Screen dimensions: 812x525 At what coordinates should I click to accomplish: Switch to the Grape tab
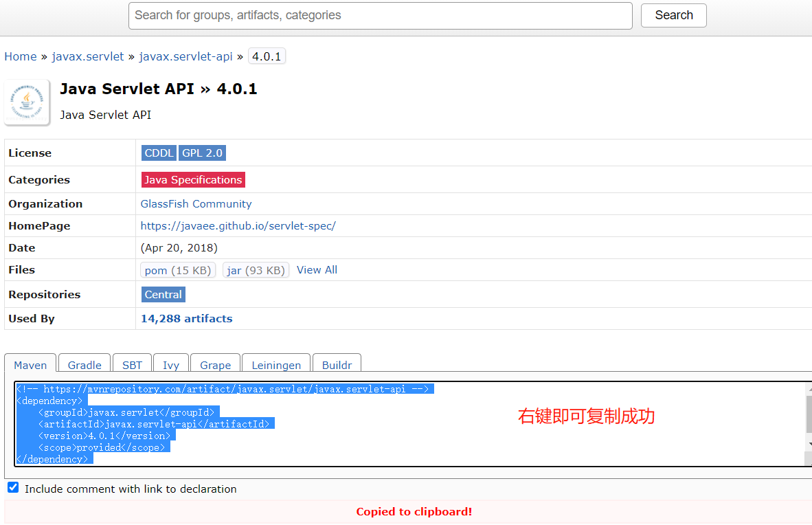click(216, 364)
